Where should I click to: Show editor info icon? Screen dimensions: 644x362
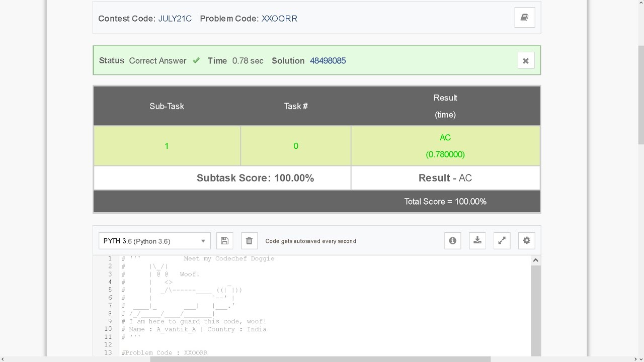click(453, 241)
